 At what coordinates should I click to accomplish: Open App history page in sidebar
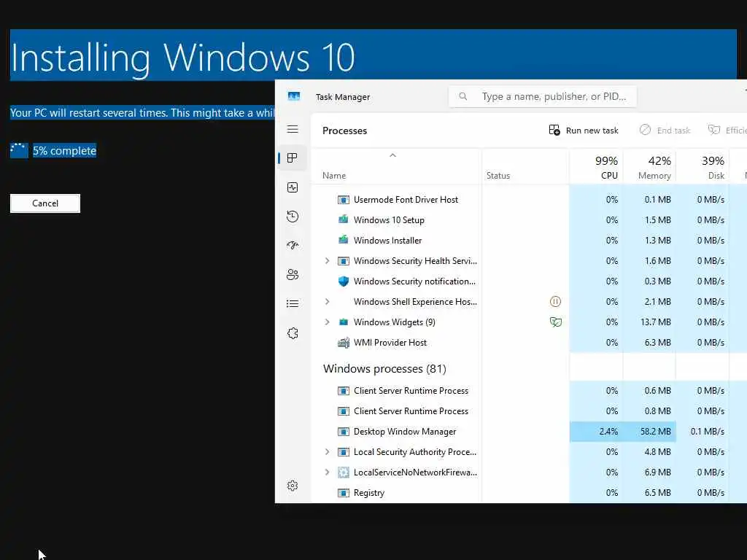(x=293, y=217)
